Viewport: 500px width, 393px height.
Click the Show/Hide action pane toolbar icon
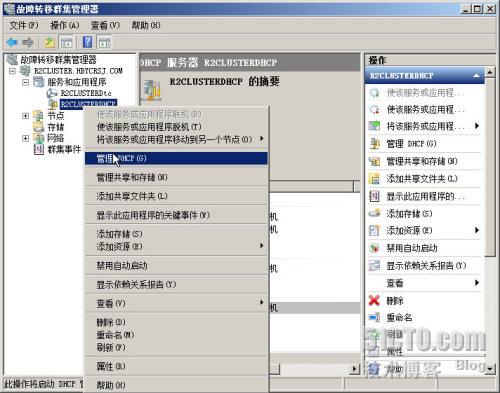click(x=104, y=43)
